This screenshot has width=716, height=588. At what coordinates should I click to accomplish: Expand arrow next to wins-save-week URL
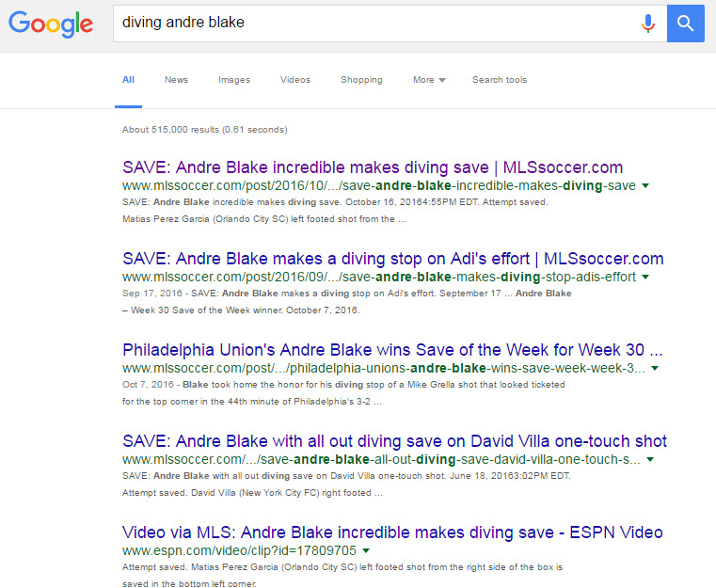[655, 369]
